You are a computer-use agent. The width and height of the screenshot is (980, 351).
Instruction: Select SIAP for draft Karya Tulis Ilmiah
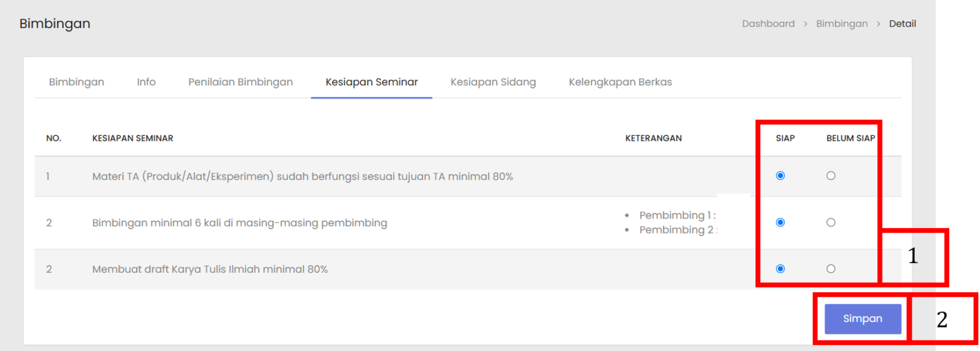pyautogui.click(x=780, y=269)
